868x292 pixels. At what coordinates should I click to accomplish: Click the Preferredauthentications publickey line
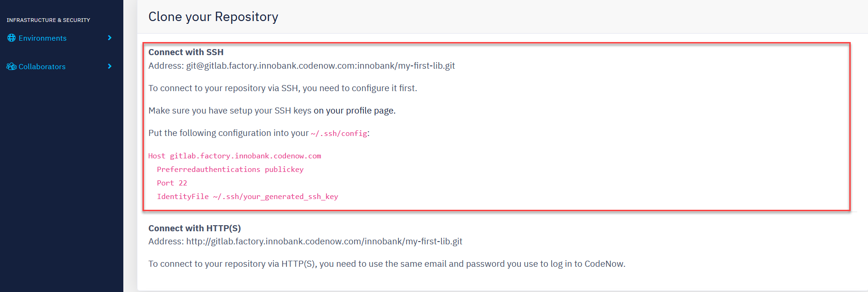pos(230,170)
